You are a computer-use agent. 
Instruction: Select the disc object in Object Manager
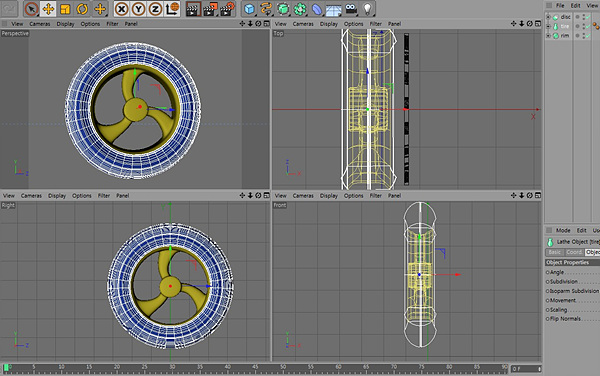pyautogui.click(x=565, y=17)
